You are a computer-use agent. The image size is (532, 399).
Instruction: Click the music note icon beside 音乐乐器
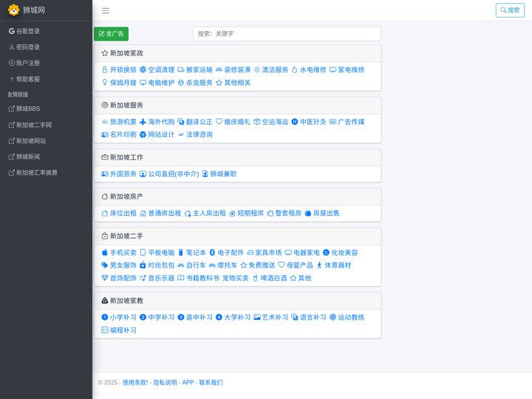[x=143, y=278]
